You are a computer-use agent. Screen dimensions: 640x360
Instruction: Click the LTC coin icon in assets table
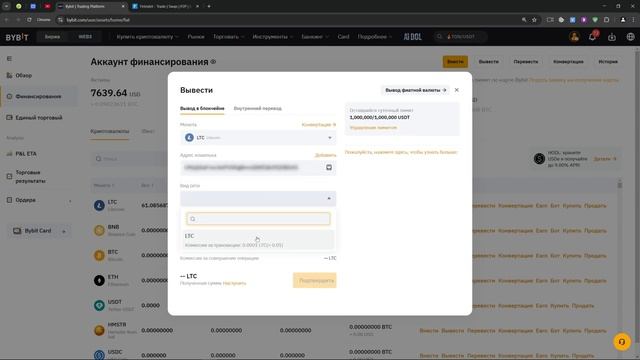tap(99, 205)
